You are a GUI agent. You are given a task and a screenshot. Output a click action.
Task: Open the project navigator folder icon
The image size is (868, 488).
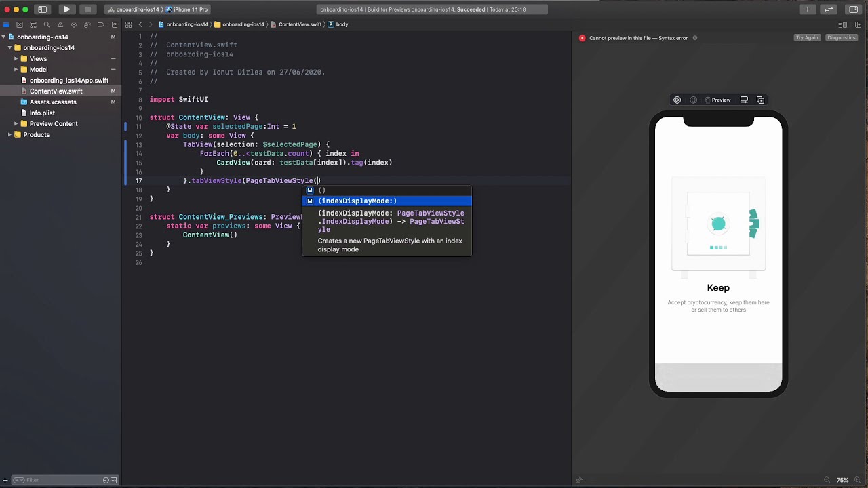click(x=7, y=24)
